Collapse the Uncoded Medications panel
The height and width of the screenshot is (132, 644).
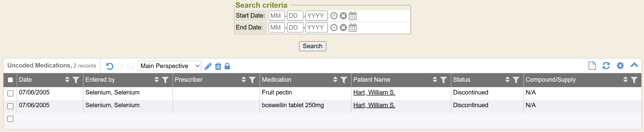click(634, 65)
